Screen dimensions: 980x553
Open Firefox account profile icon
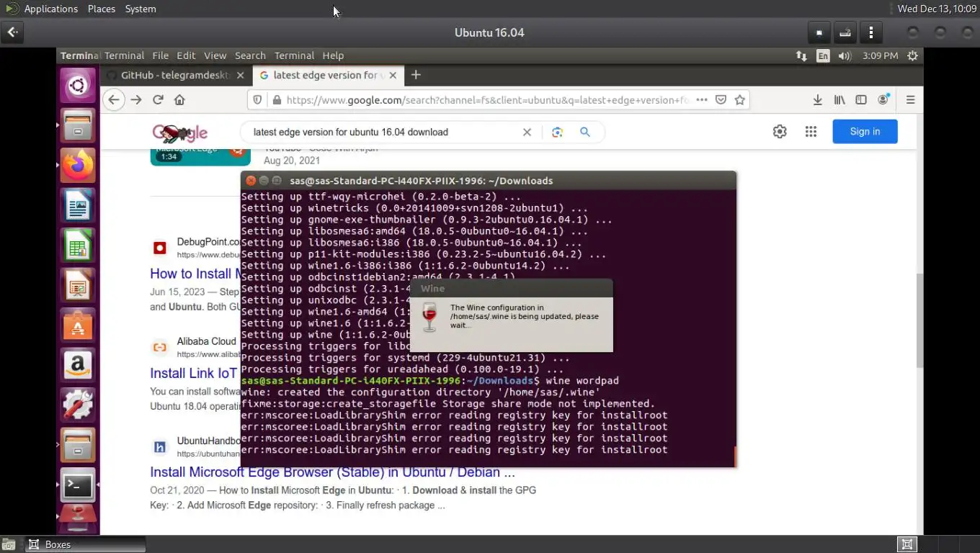click(x=883, y=100)
